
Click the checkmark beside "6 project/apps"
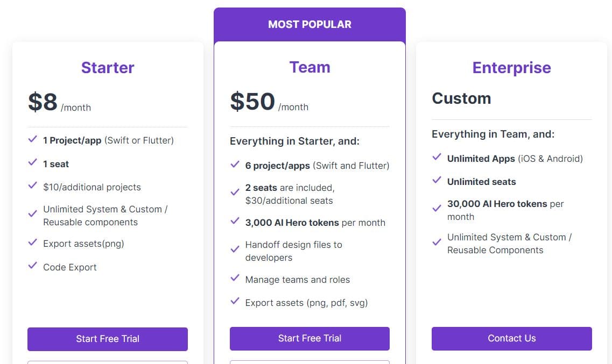tap(235, 165)
